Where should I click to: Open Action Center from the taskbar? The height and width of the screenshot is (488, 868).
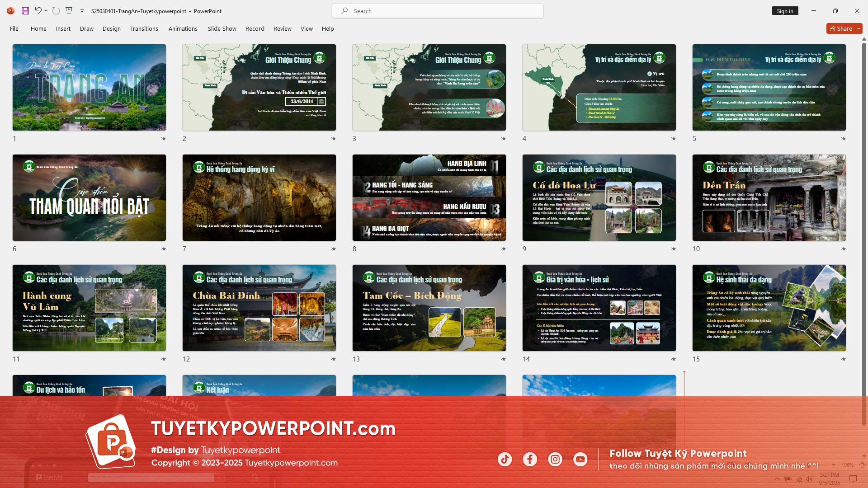pos(851,478)
